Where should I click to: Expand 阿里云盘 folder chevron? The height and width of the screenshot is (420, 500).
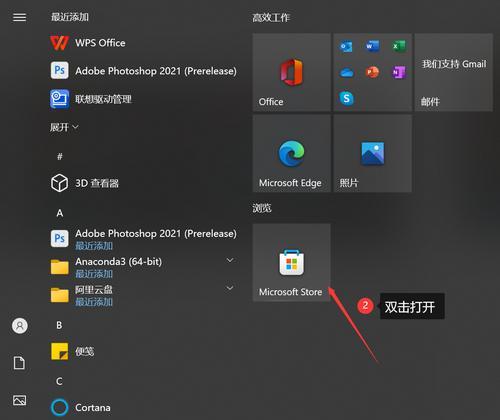click(x=230, y=288)
